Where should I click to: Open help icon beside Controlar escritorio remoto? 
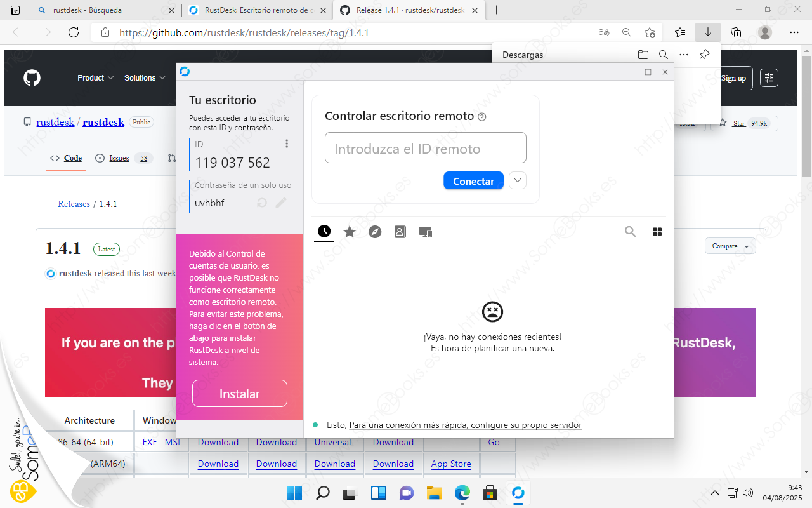(482, 117)
